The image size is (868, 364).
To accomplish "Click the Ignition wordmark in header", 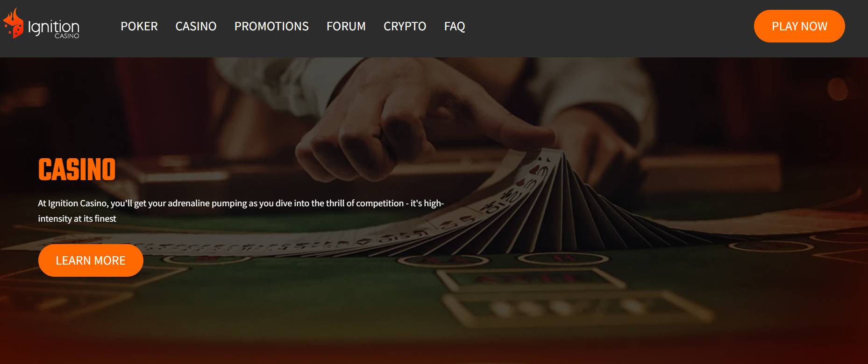I will click(x=53, y=27).
